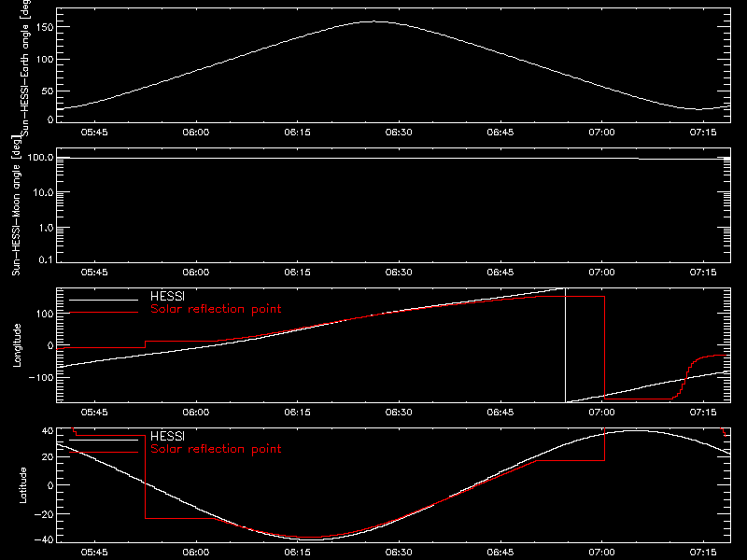This screenshot has height=560, width=747.
Task: Click the 20 y-axis label of the Latitude plot
Action: (48, 457)
